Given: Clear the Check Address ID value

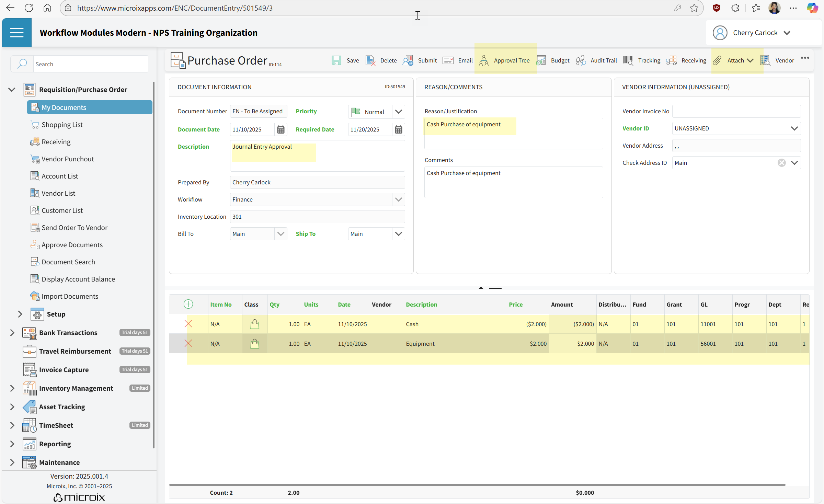Looking at the screenshot, I should [781, 163].
